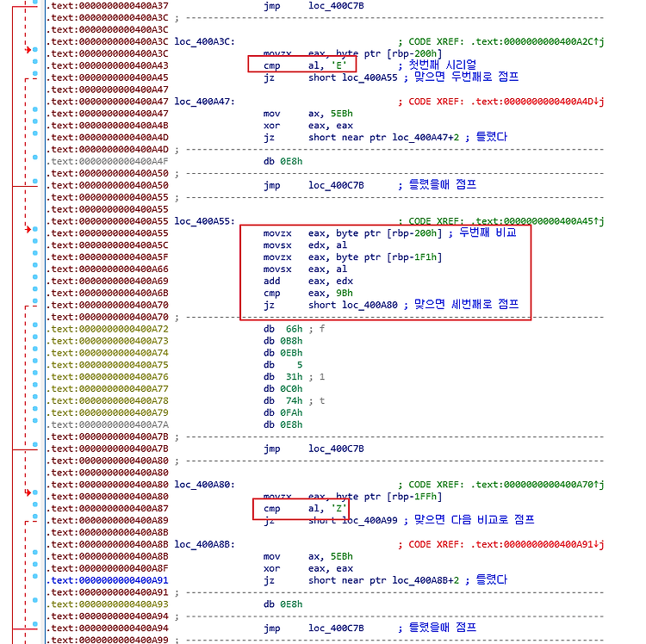
Task: Select the cmp al, 'E' instruction
Action: (x=304, y=65)
